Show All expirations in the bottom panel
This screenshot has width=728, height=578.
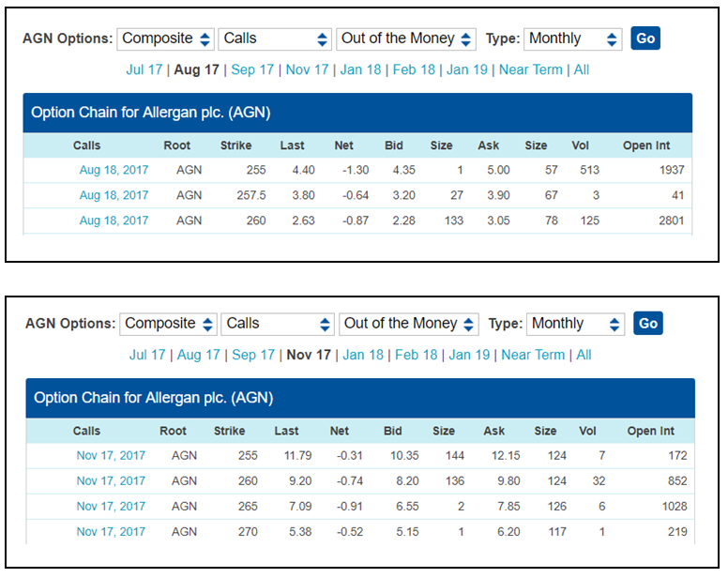pos(584,355)
